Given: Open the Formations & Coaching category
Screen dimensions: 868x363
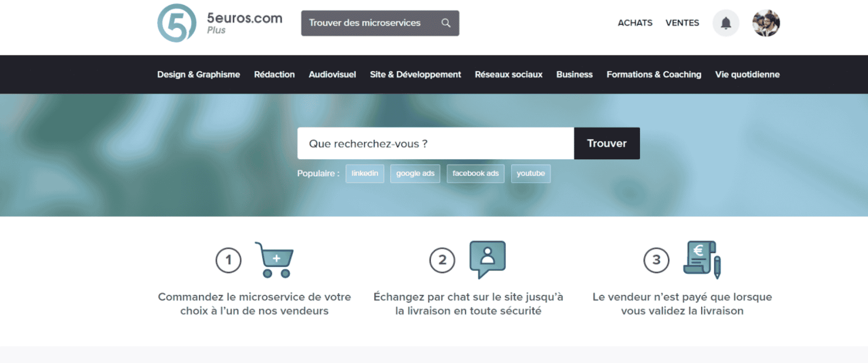Looking at the screenshot, I should 654,75.
